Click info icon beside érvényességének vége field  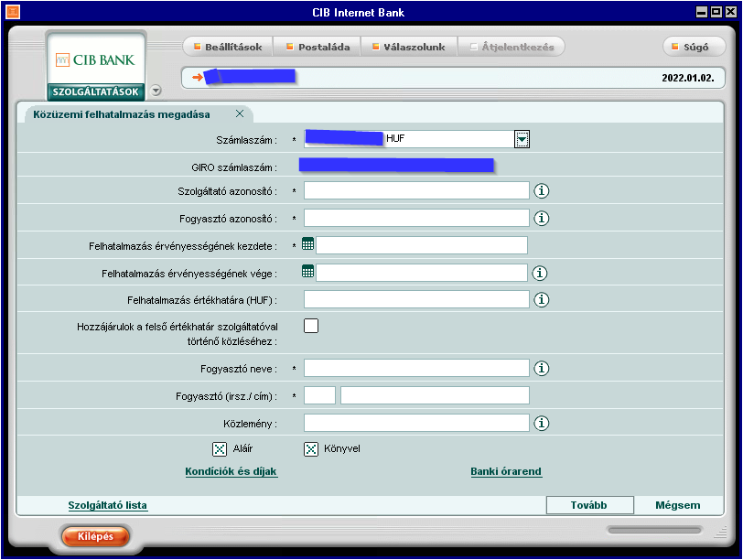(540, 273)
